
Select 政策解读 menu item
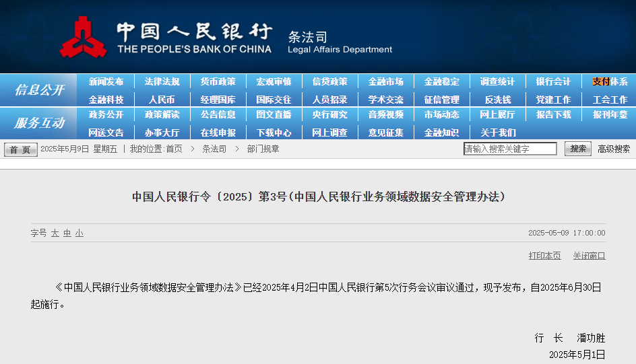162,115
